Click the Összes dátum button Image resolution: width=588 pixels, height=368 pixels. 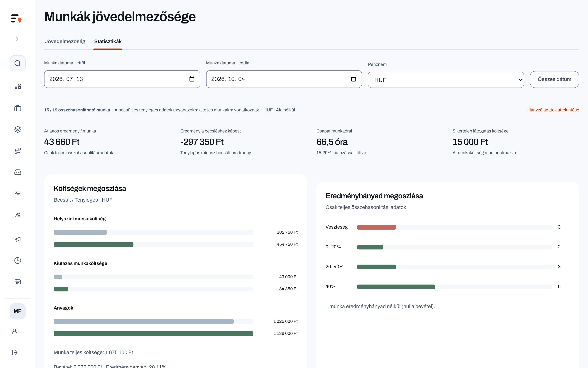pos(555,79)
